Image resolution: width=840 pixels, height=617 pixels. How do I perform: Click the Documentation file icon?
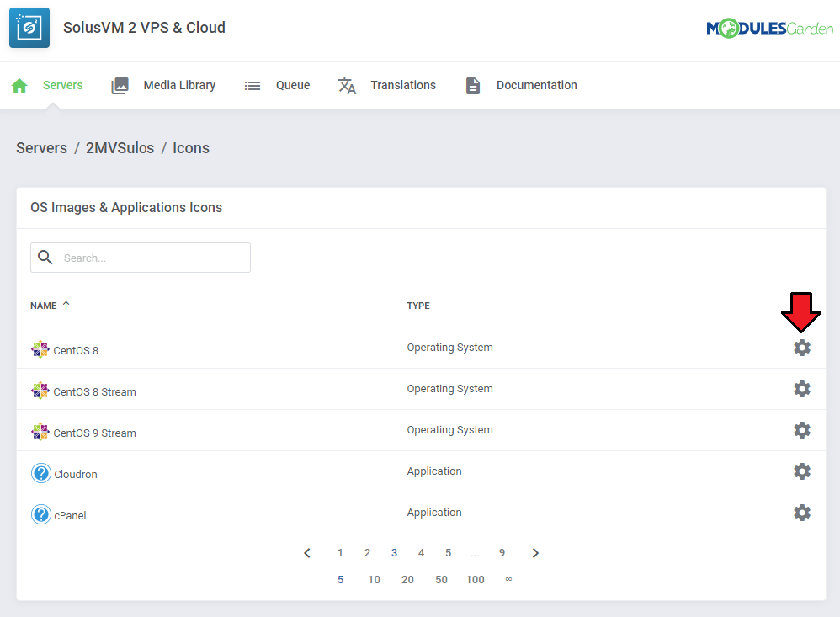click(472, 86)
